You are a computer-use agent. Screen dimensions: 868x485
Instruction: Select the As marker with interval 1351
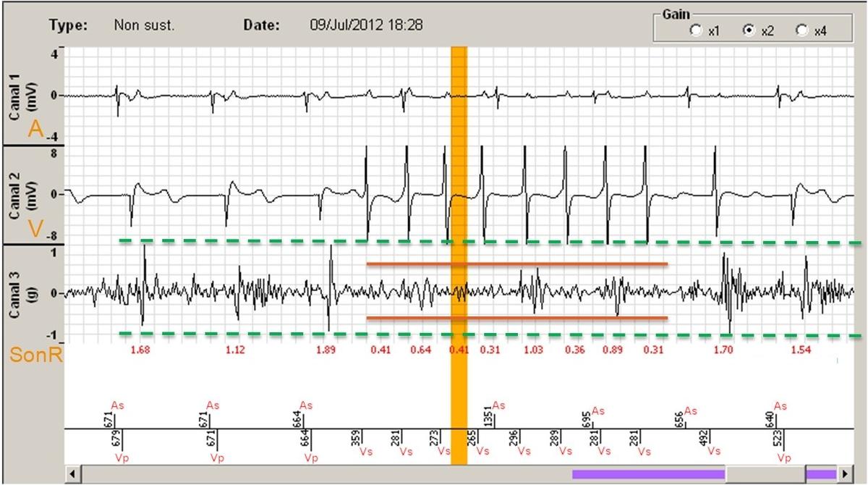498,406
